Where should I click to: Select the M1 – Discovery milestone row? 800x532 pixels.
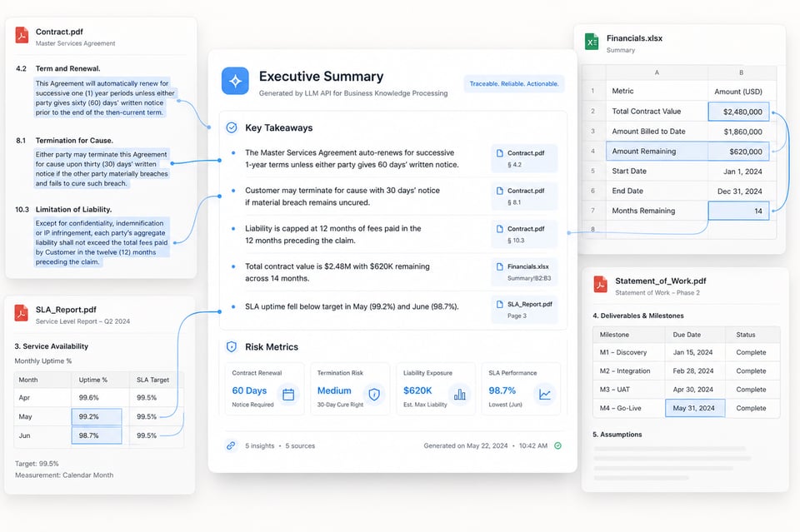686,352
